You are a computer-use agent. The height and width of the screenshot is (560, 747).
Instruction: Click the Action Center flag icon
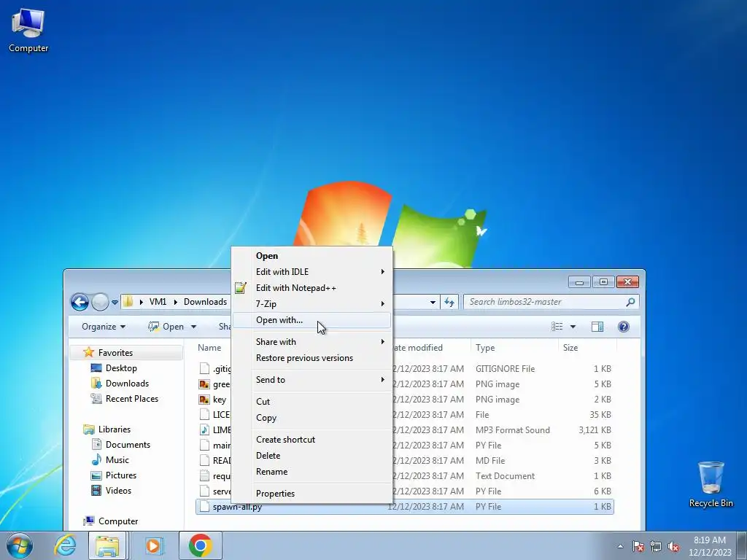[638, 546]
